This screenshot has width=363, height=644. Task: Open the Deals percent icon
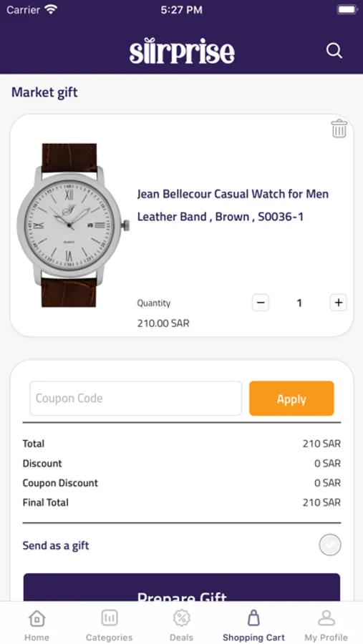point(181,618)
